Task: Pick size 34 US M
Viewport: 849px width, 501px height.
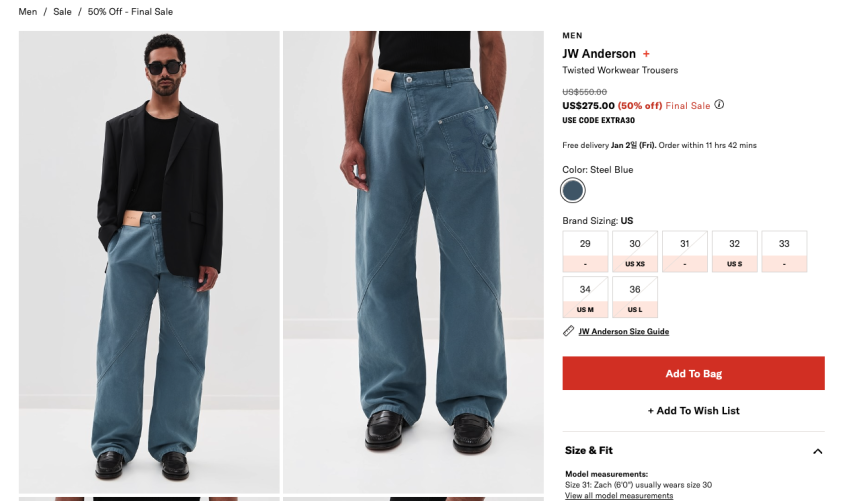Action: 585,297
